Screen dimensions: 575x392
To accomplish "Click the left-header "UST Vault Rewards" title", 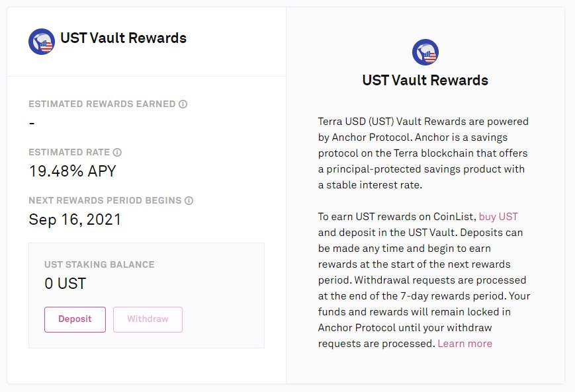I will pyautogui.click(x=123, y=38).
